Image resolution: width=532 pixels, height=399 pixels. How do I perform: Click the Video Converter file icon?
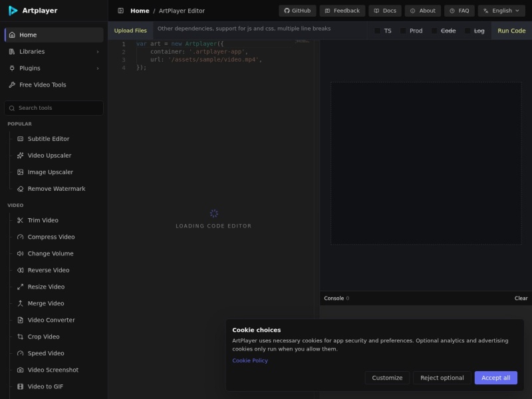(x=21, y=320)
